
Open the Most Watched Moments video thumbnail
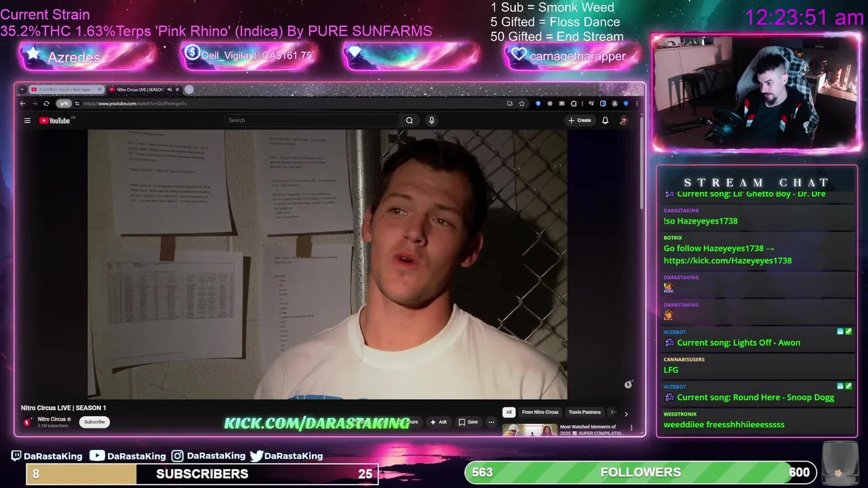tap(530, 430)
